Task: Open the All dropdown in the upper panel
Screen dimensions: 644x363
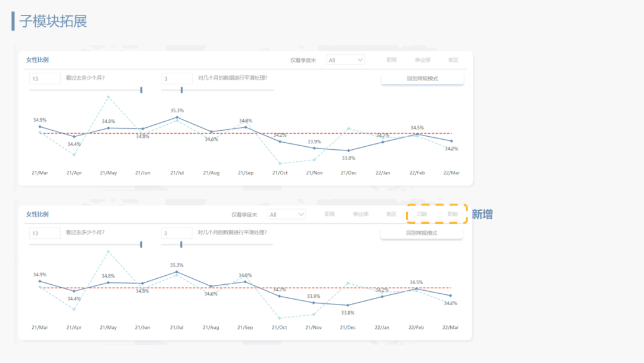Action: click(345, 60)
